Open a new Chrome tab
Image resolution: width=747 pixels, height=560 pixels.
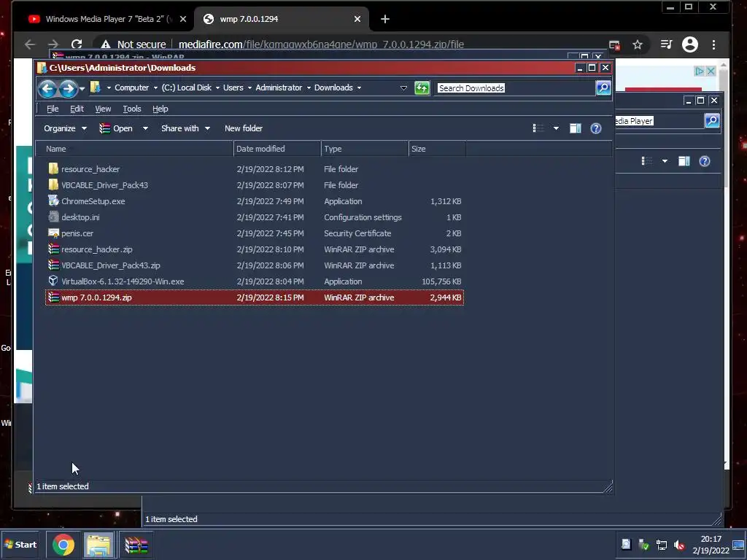385,19
